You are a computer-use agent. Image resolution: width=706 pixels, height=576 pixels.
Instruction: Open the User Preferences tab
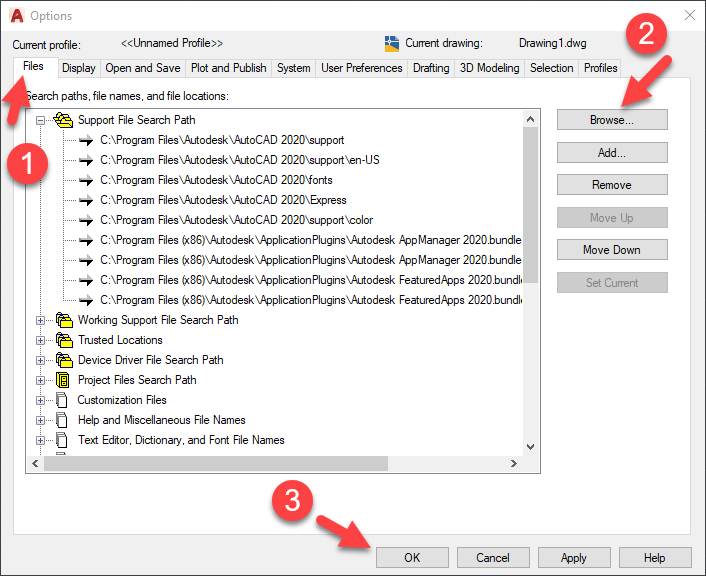(x=362, y=68)
